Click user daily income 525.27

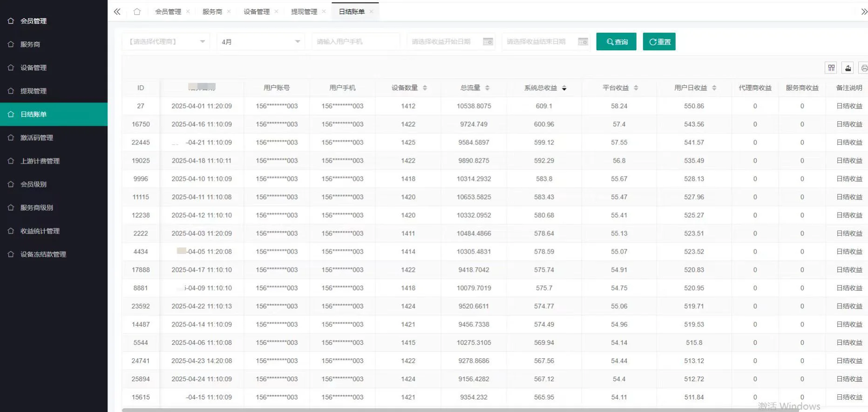(x=694, y=215)
